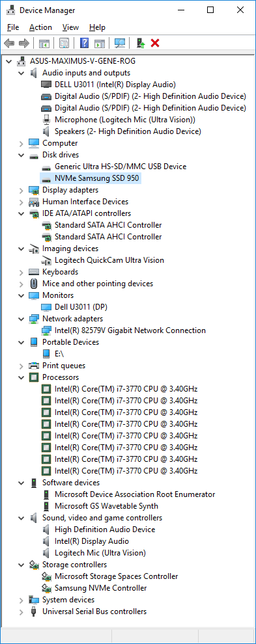
Task: Toggle the show/hide console tree icon
Action: [44, 43]
